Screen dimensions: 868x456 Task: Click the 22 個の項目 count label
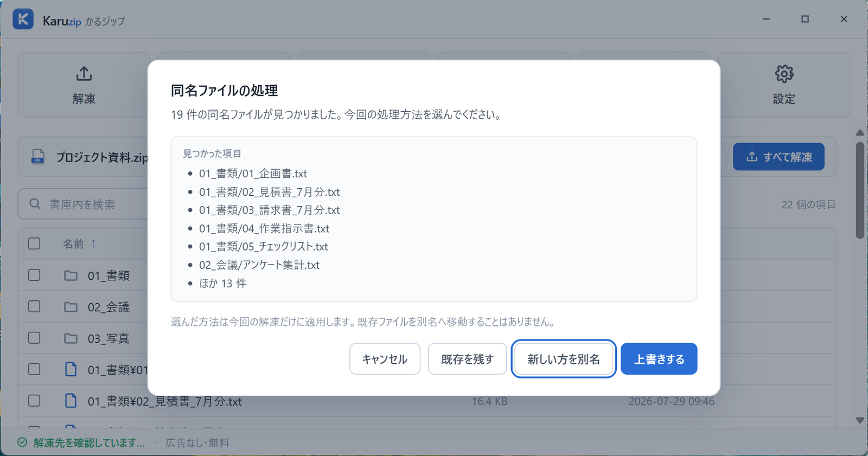pyautogui.click(x=808, y=204)
